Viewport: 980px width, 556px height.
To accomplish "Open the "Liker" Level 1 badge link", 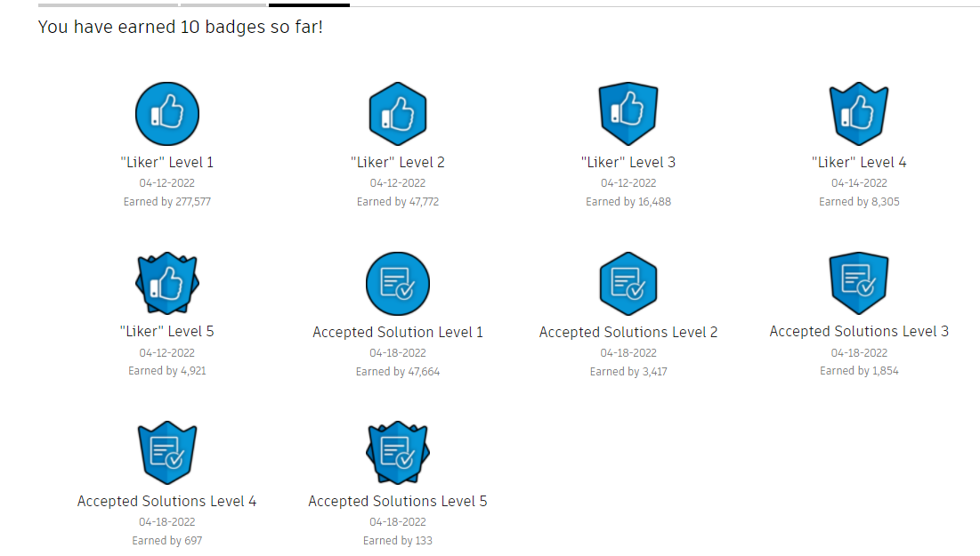I will coord(167,162).
